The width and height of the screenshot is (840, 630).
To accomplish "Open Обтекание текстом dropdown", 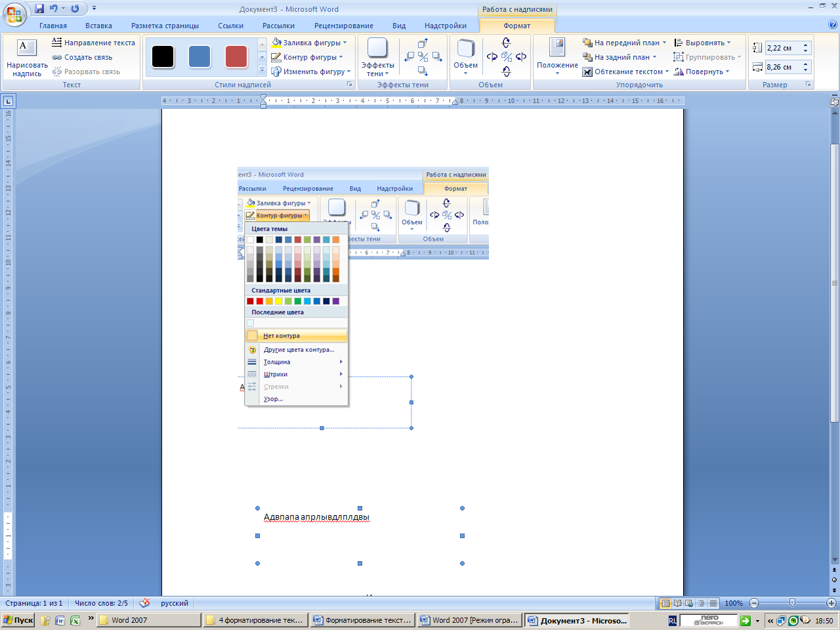I will point(626,72).
